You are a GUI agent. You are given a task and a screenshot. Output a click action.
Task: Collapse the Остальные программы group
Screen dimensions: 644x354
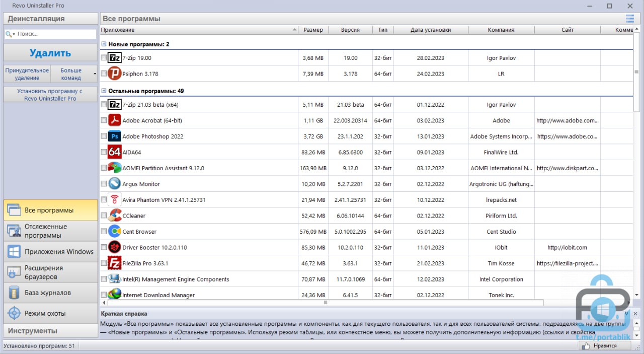coord(104,91)
